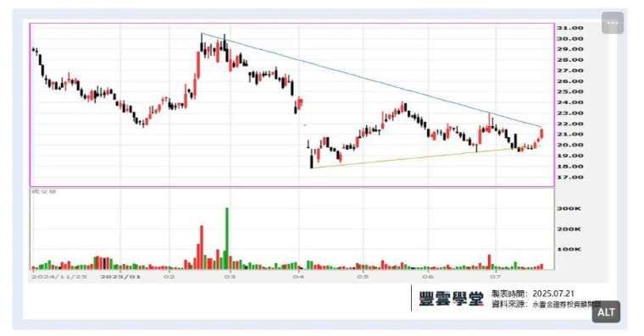Click the 25.00 price axis label
The width and height of the screenshot is (644, 336).
[569, 91]
